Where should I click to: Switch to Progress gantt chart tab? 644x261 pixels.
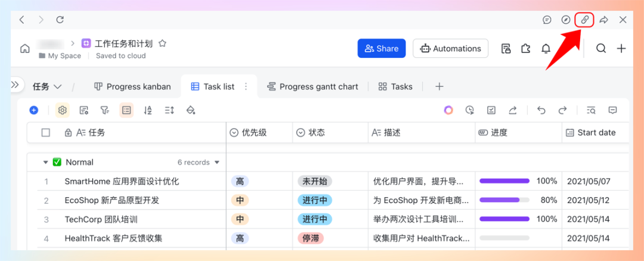312,86
